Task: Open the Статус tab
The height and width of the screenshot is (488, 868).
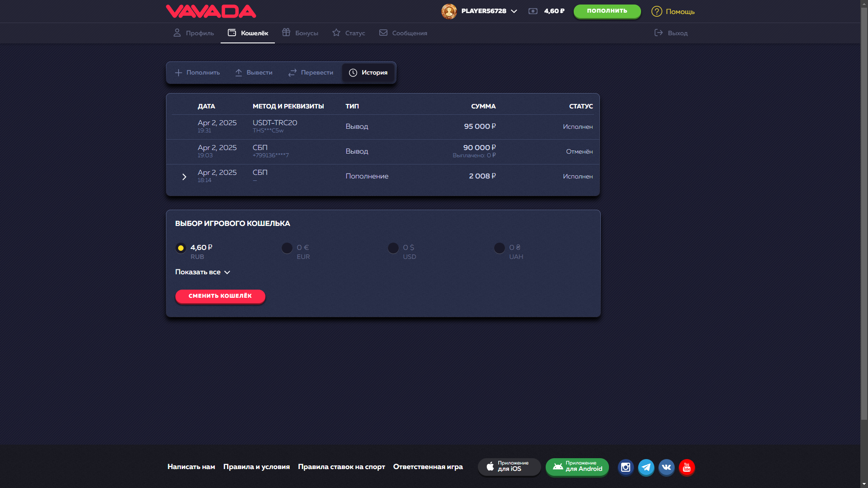Action: (349, 33)
